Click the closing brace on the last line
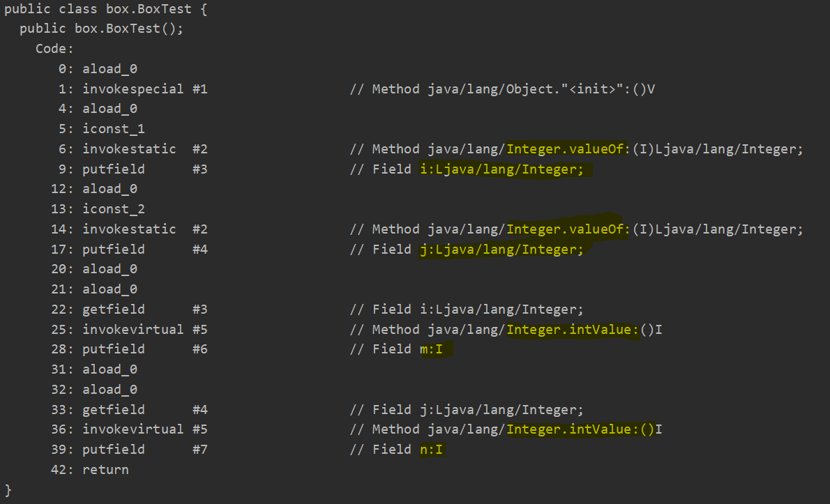This screenshot has height=504, width=830. tap(8, 489)
